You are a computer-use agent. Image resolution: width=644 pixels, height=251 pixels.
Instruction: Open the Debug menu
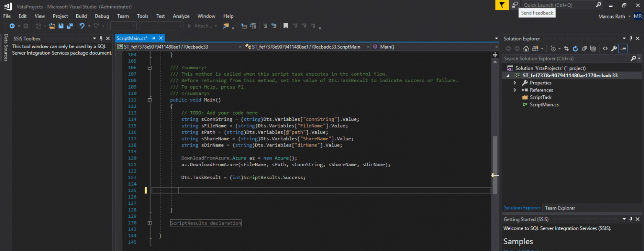tap(102, 16)
